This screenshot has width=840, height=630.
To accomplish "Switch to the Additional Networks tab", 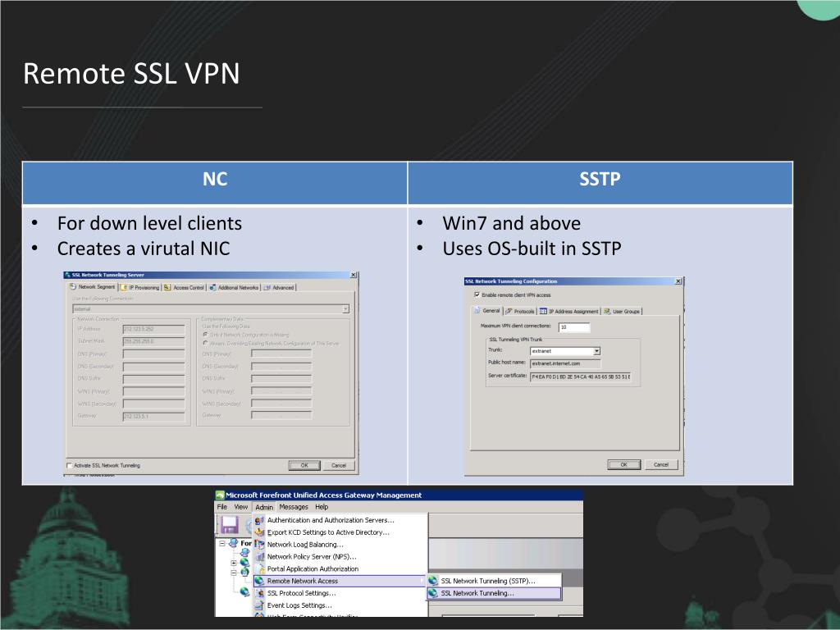I will (x=234, y=288).
